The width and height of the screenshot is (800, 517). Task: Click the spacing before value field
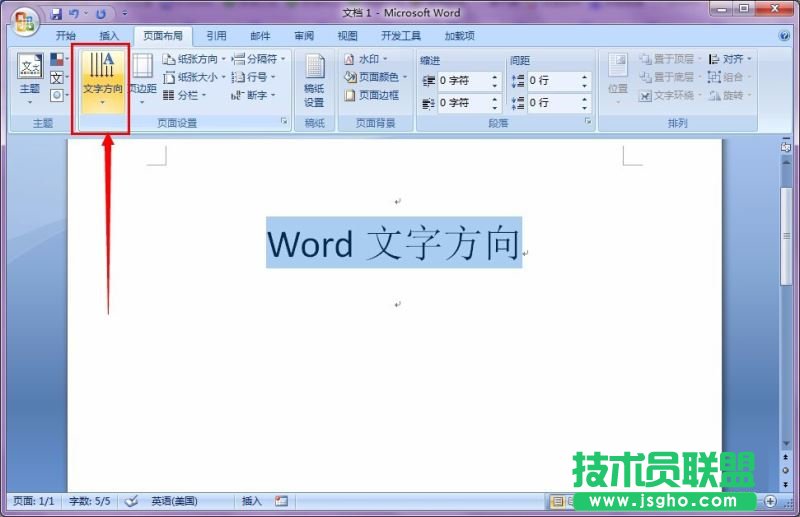click(553, 81)
